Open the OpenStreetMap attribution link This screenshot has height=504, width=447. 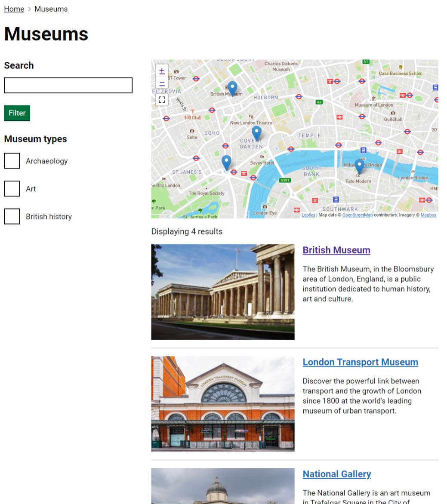tap(357, 215)
